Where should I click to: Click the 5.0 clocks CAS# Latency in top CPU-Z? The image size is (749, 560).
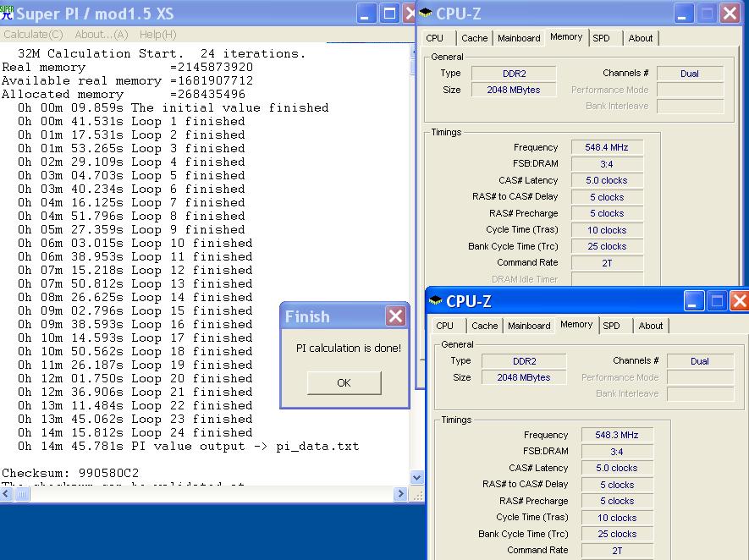coord(607,180)
